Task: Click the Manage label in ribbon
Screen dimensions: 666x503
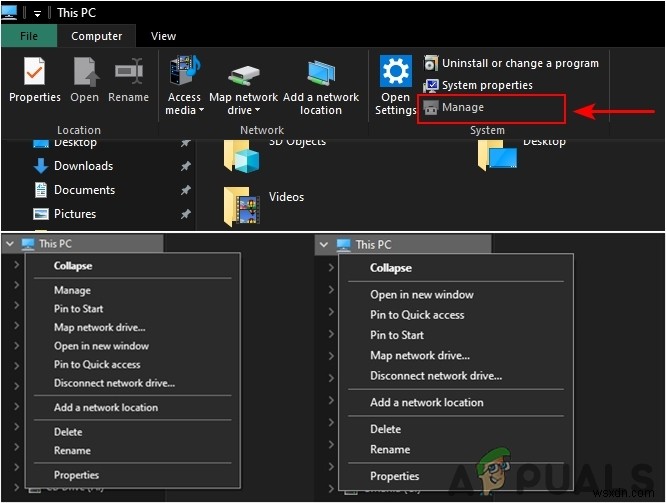Action: click(463, 107)
